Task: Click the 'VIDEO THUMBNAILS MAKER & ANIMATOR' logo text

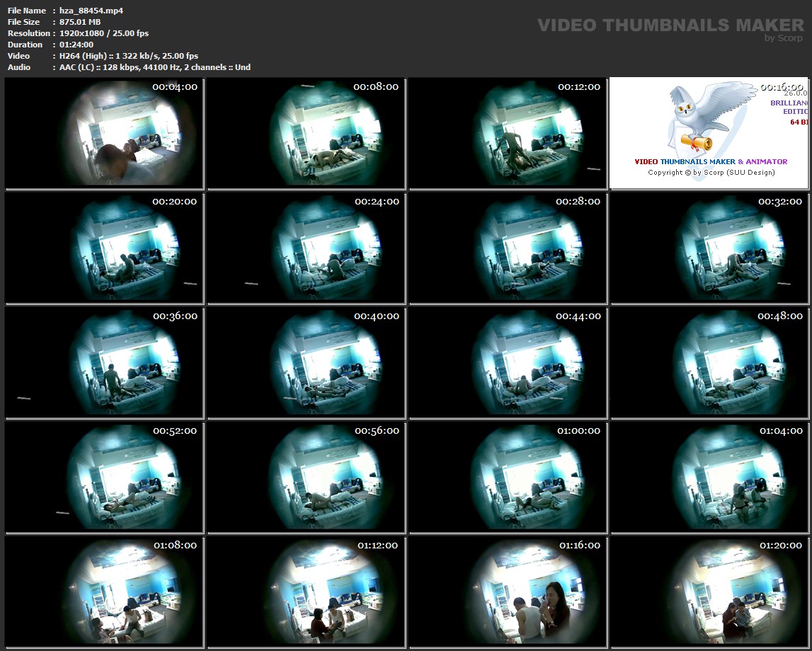Action: 711,161
